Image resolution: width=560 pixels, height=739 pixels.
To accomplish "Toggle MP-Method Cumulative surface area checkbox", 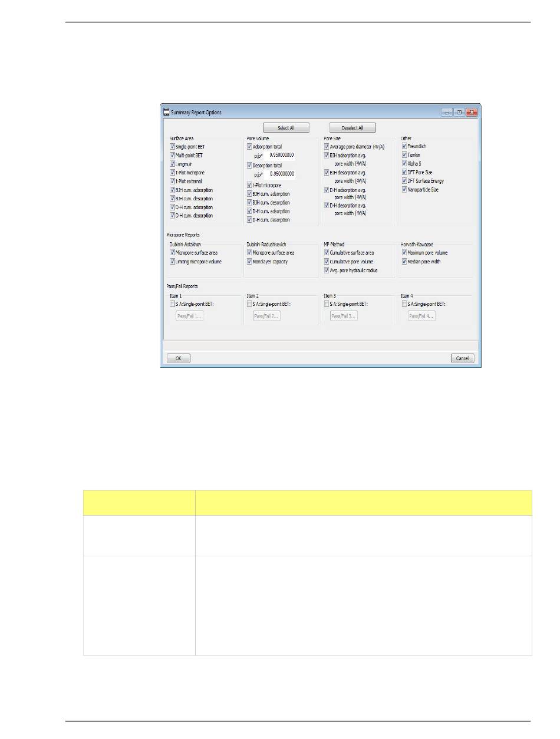I will coord(327,253).
